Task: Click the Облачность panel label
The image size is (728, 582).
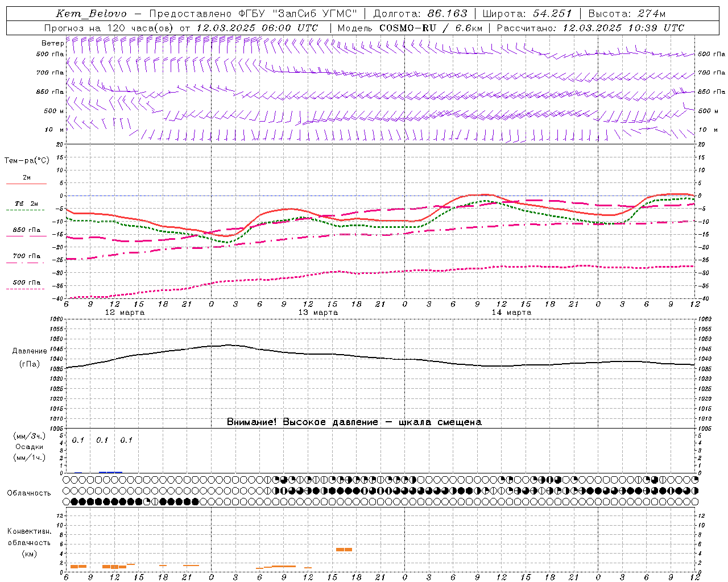Action: (x=29, y=493)
